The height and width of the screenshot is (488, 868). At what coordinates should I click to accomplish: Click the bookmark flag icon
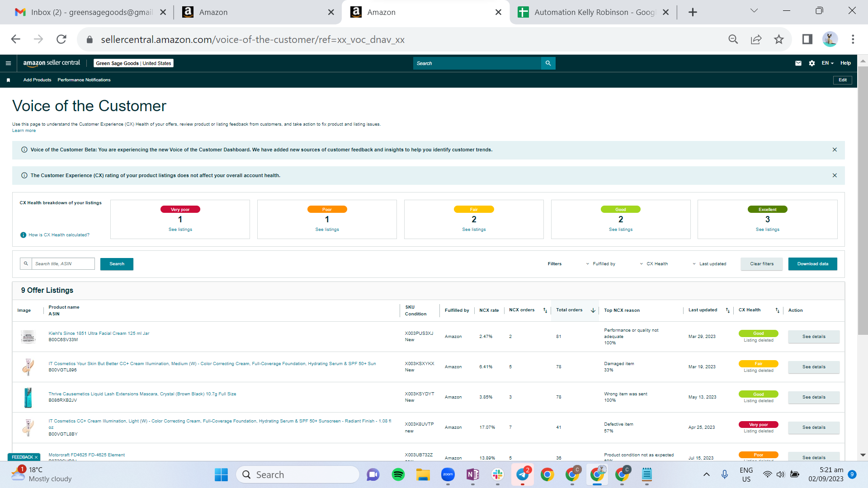(x=8, y=80)
